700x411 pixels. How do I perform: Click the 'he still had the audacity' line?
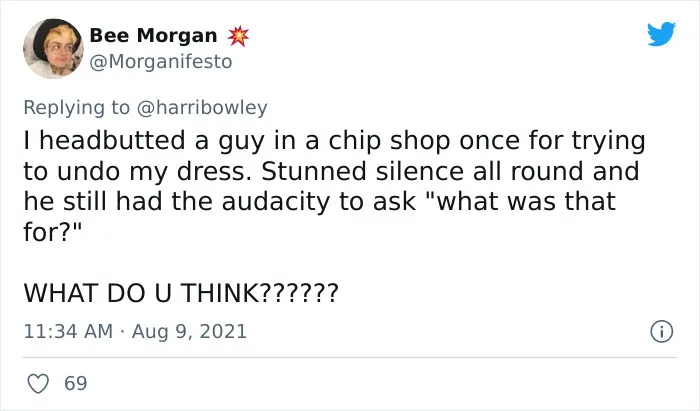point(320,201)
